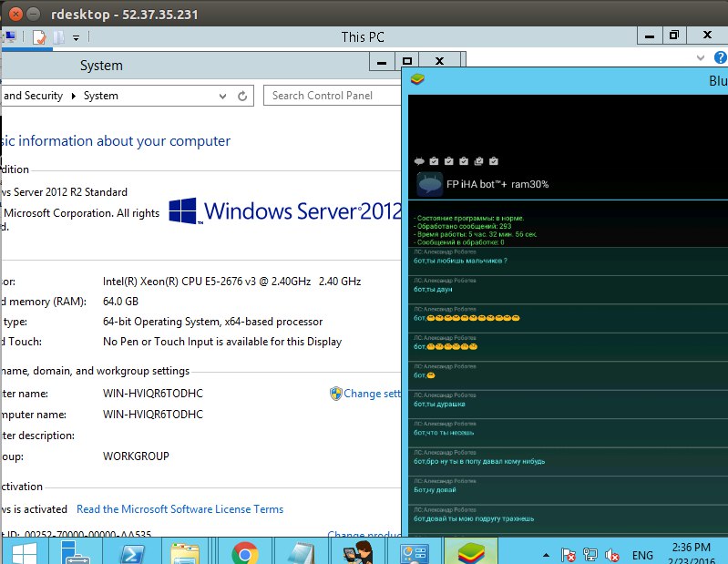Click the System breadcrumb item
The width and height of the screenshot is (728, 564).
click(101, 96)
